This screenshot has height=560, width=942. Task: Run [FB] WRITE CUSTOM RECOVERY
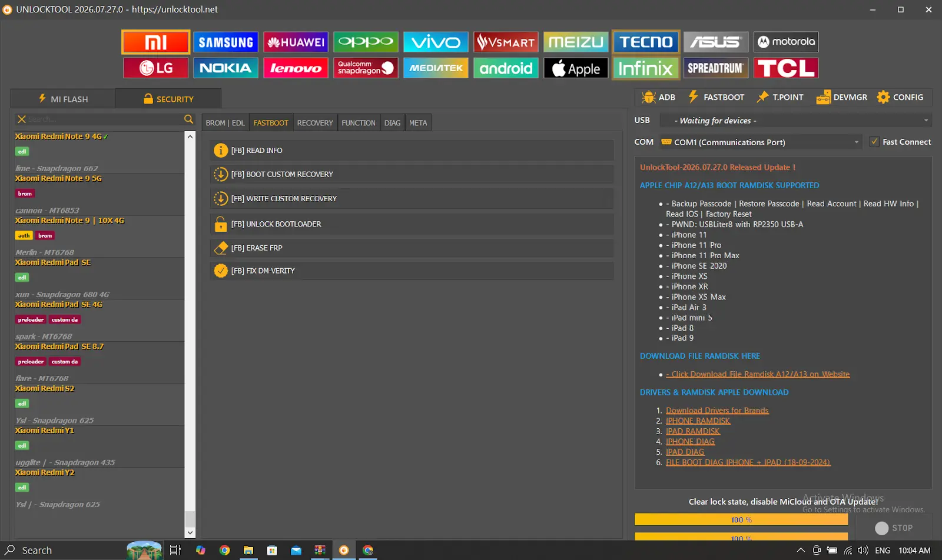(412, 199)
